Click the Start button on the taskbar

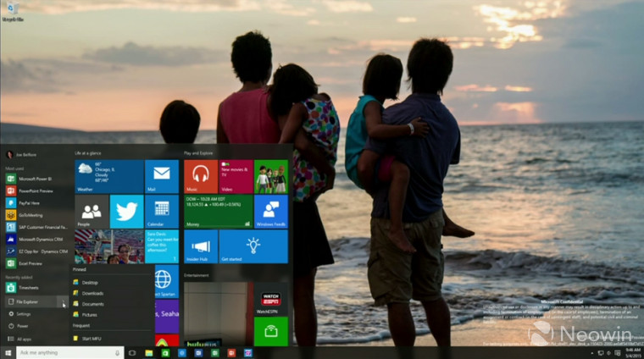pos(8,352)
